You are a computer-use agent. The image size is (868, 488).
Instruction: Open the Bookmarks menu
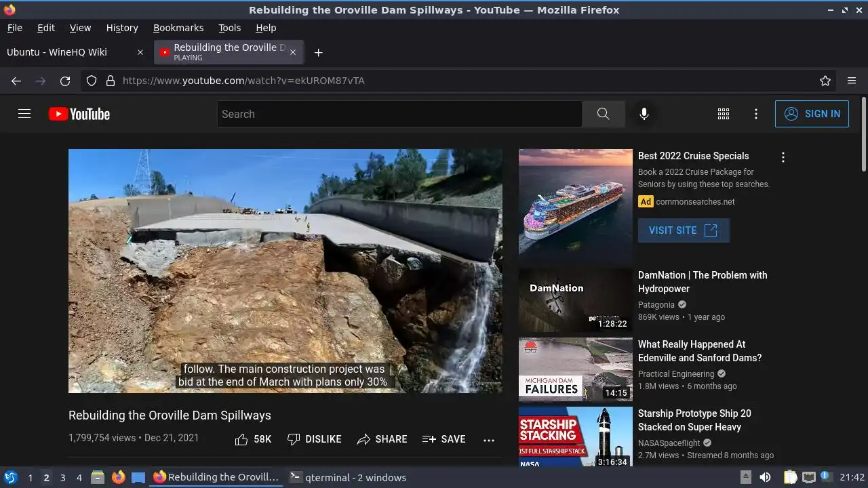[x=178, y=28]
